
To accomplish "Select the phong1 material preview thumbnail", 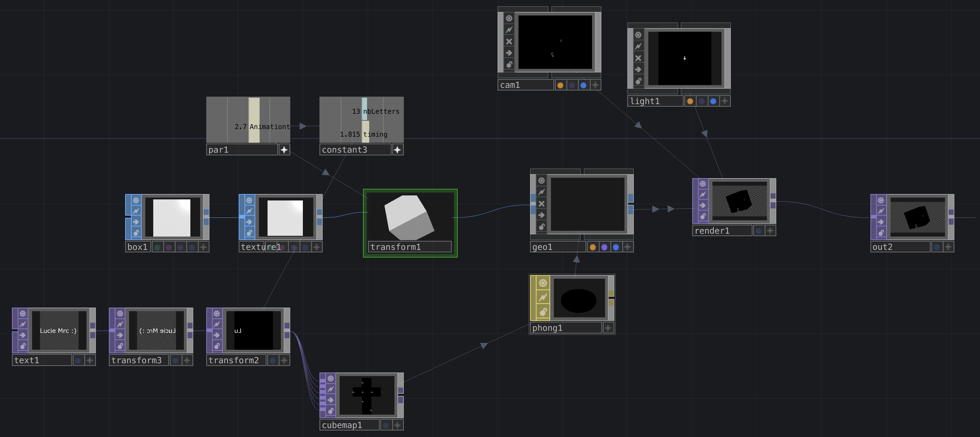I will pyautogui.click(x=579, y=298).
